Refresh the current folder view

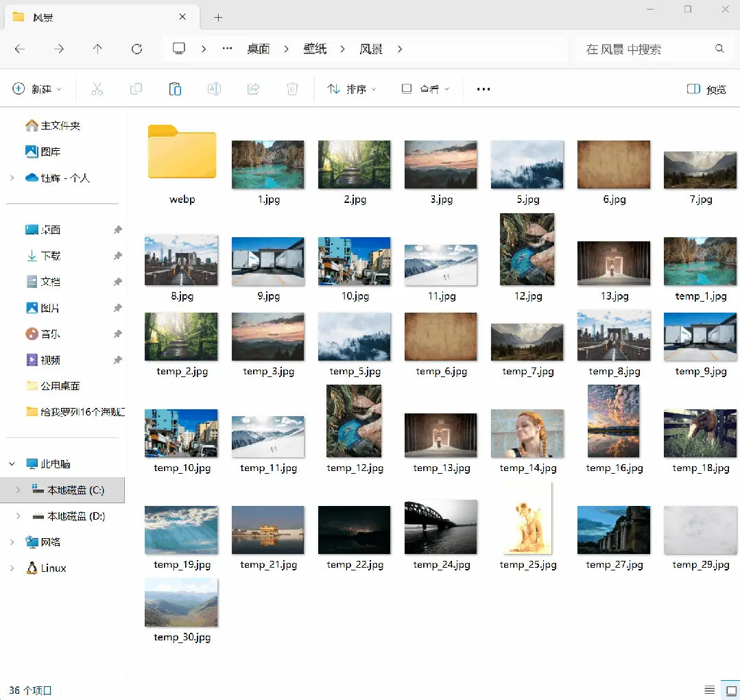(136, 49)
